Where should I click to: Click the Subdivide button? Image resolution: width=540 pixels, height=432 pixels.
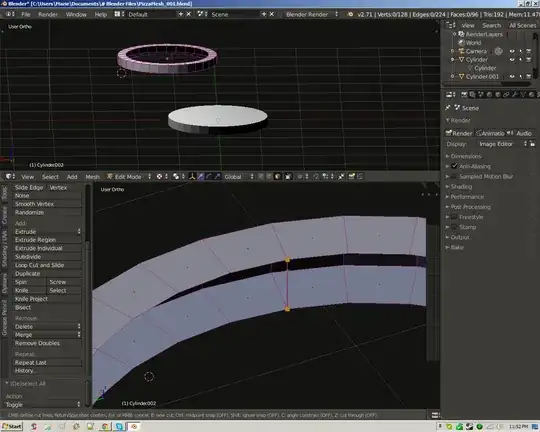point(48,257)
